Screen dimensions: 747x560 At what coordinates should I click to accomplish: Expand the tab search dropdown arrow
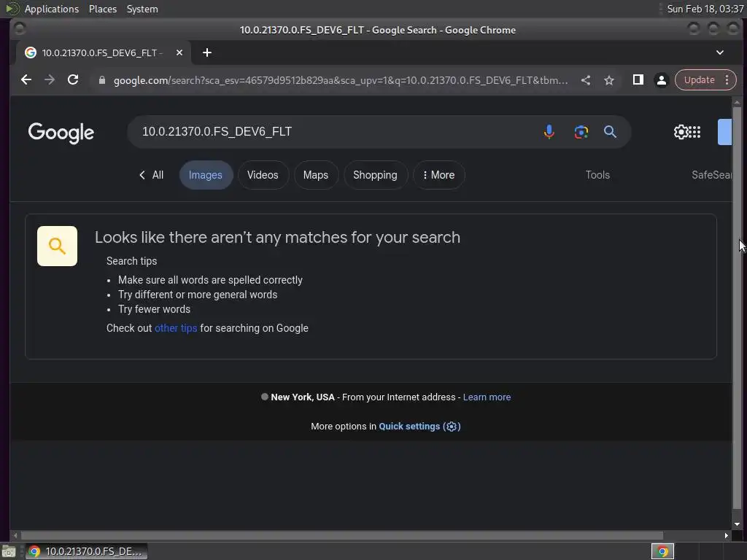pos(720,52)
